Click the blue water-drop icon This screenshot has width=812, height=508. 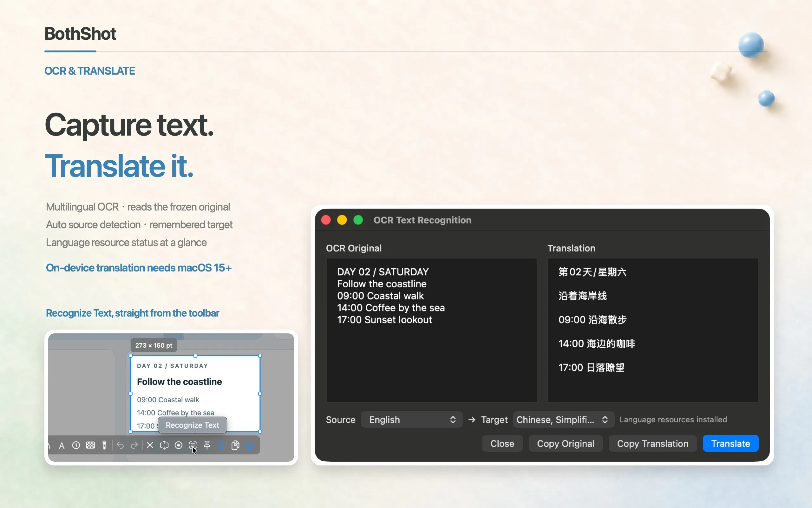[221, 445]
